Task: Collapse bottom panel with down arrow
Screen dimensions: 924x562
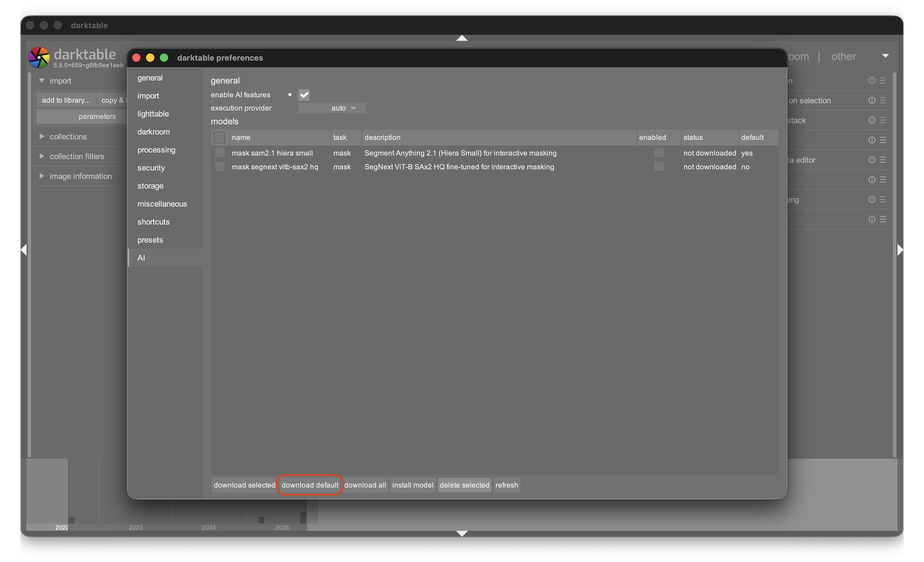Action: (462, 533)
